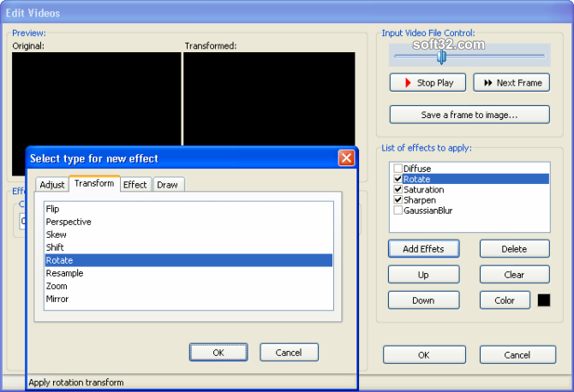Select Zoom in the transform list

click(x=188, y=286)
